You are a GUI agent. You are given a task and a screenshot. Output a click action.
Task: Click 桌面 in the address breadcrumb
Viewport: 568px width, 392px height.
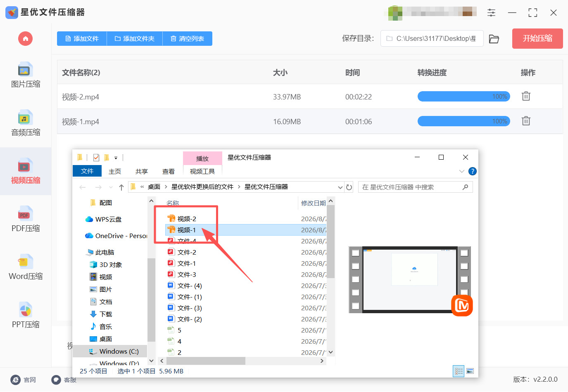point(154,187)
